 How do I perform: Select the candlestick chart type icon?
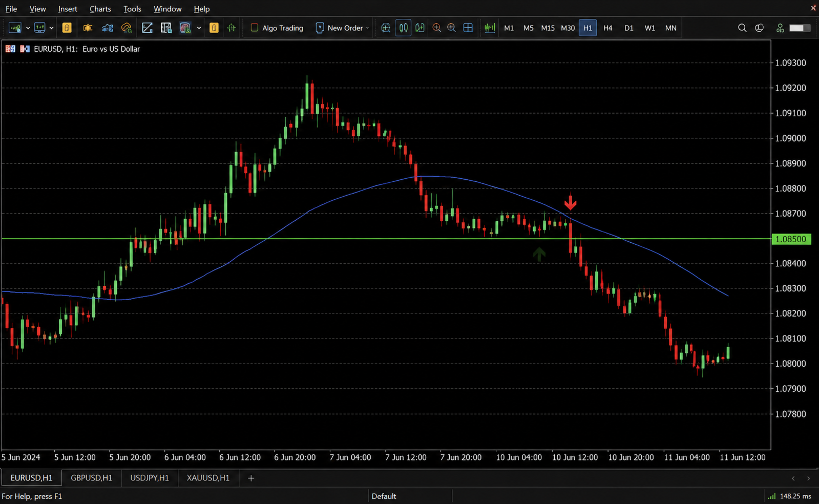[404, 28]
